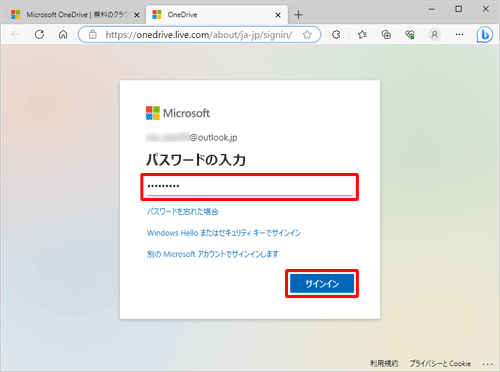Click the サインイン button

tap(322, 284)
